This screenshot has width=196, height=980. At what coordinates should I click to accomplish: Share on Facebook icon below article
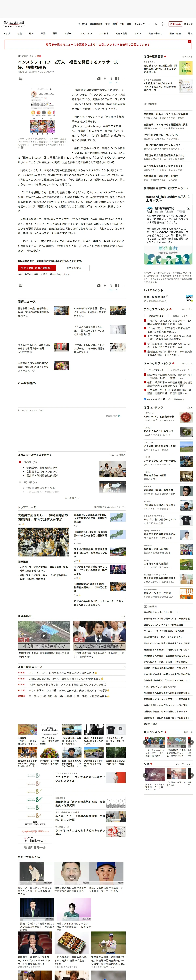coord(105,285)
